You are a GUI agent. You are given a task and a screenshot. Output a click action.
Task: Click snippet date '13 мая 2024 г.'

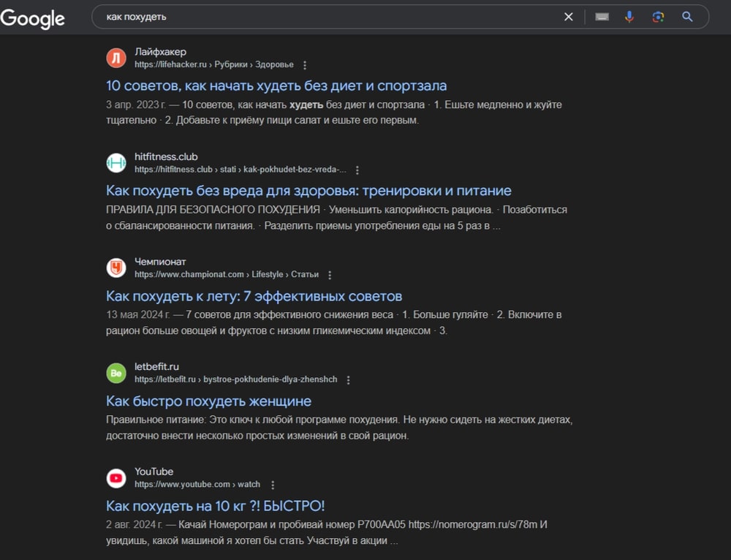coord(138,315)
